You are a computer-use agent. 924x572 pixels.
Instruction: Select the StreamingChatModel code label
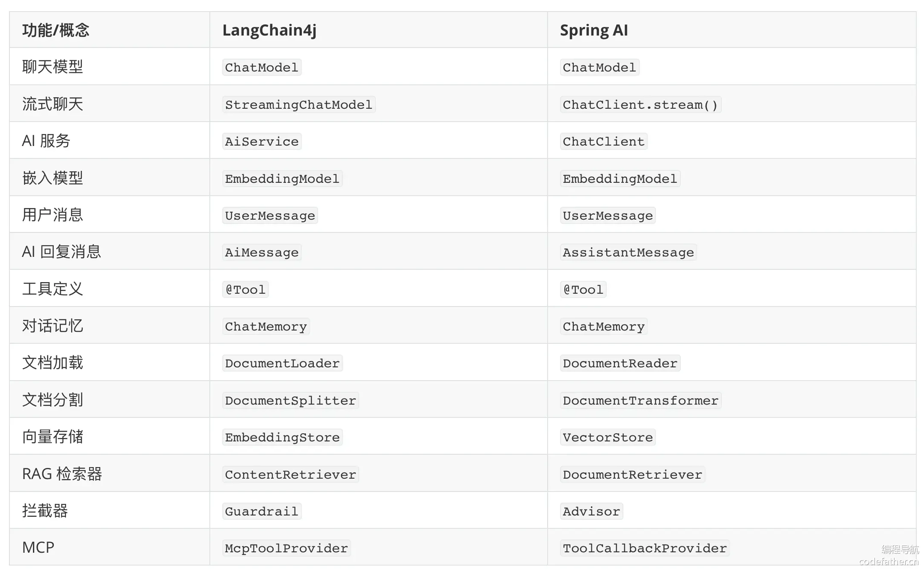click(x=299, y=104)
